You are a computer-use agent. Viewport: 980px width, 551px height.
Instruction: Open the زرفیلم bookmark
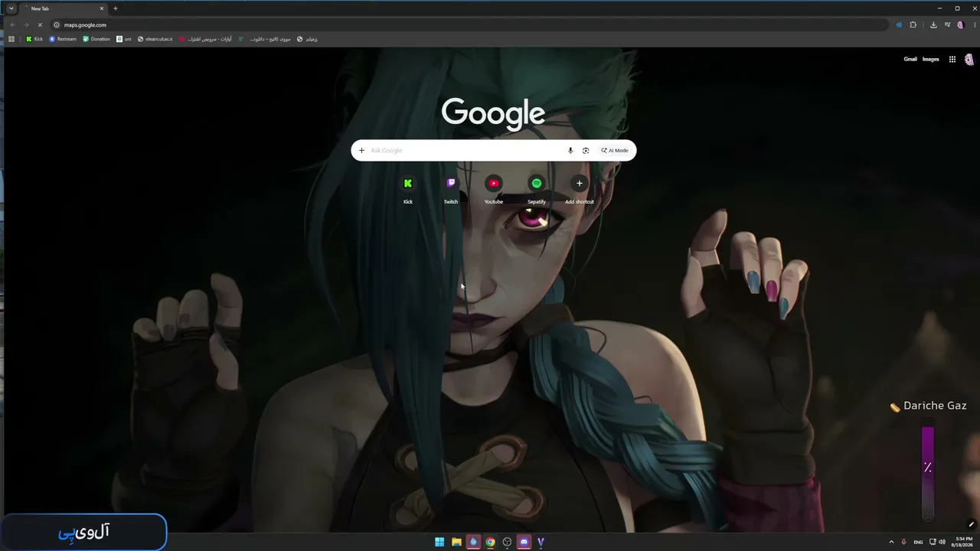click(x=307, y=39)
